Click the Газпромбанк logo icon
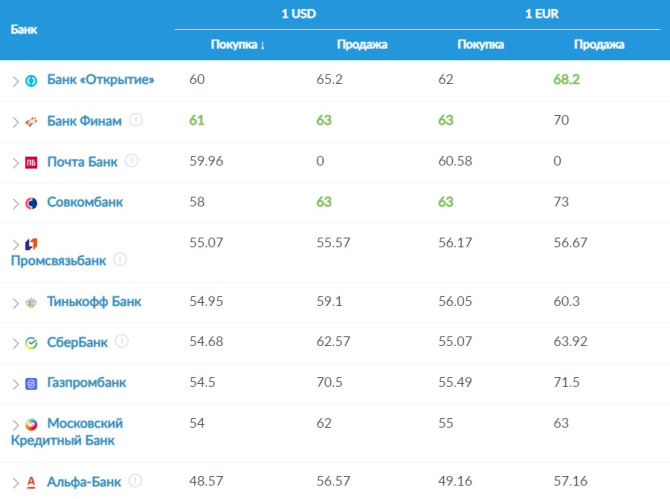The width and height of the screenshot is (670, 499). (x=31, y=383)
